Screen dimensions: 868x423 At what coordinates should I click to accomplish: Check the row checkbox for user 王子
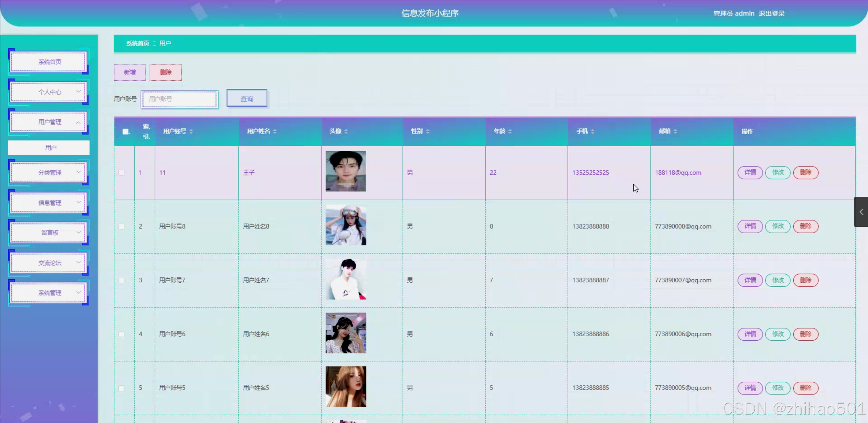(x=121, y=173)
